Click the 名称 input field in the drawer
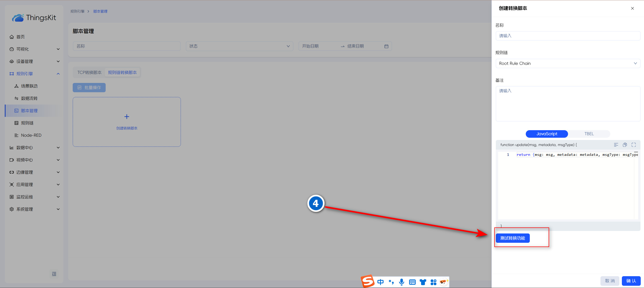The width and height of the screenshot is (644, 288). click(x=568, y=36)
